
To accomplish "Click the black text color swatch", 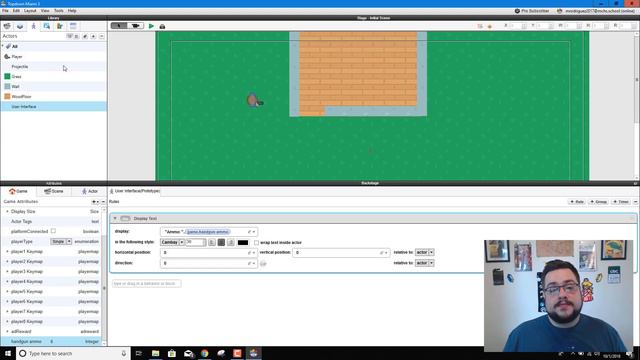I will tap(243, 242).
